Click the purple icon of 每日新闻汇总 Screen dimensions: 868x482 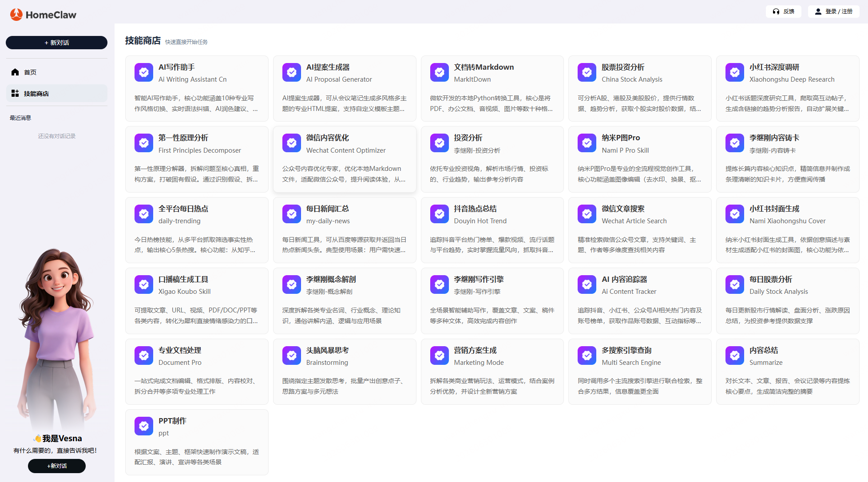(292, 214)
